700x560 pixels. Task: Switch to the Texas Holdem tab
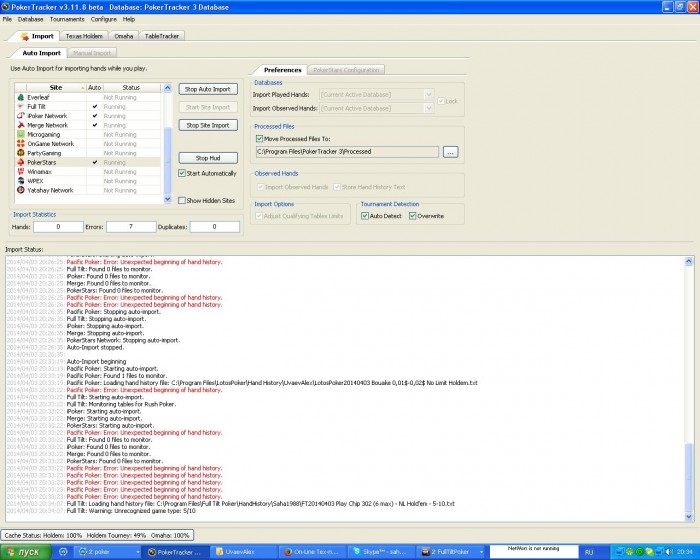84,36
